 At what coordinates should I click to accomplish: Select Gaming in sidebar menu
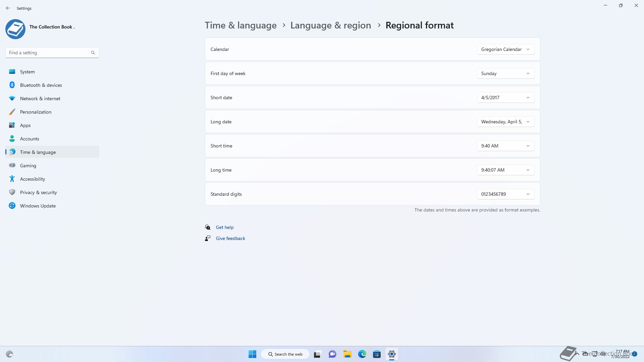[x=52, y=166]
